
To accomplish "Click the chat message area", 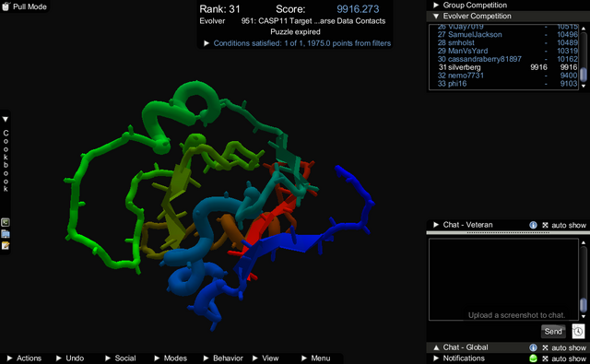I will tap(503, 279).
